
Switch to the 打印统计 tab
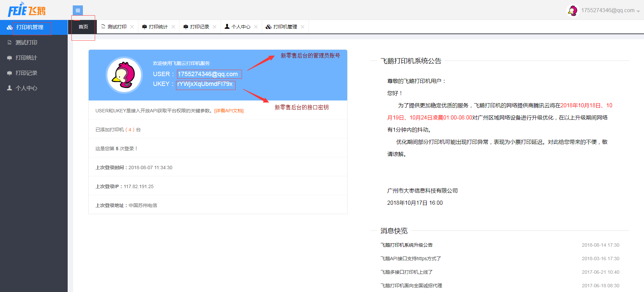pos(158,27)
